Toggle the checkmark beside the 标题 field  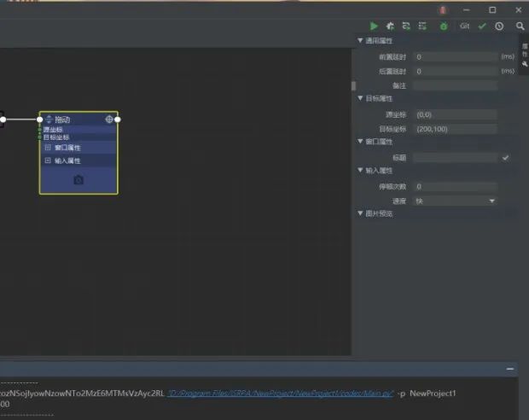505,158
